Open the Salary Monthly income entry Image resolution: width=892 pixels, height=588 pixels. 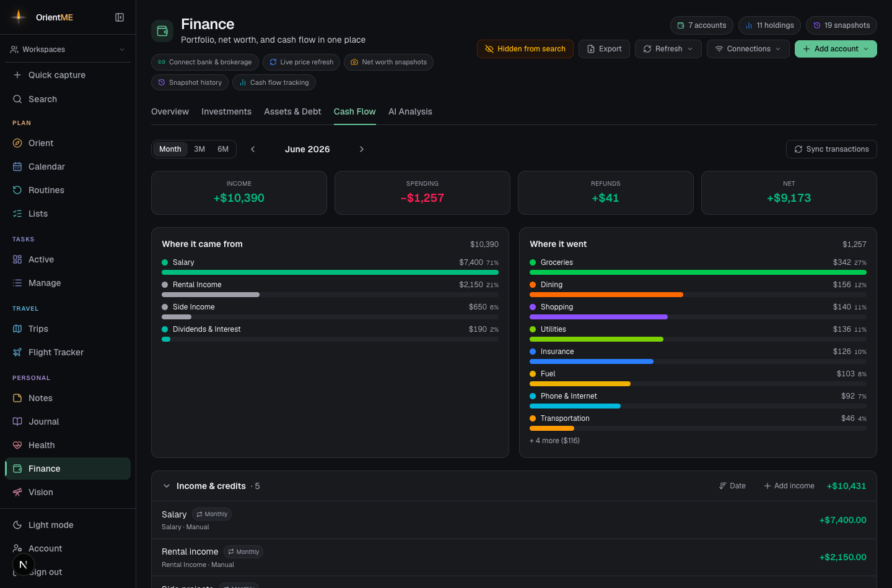[x=514, y=520]
